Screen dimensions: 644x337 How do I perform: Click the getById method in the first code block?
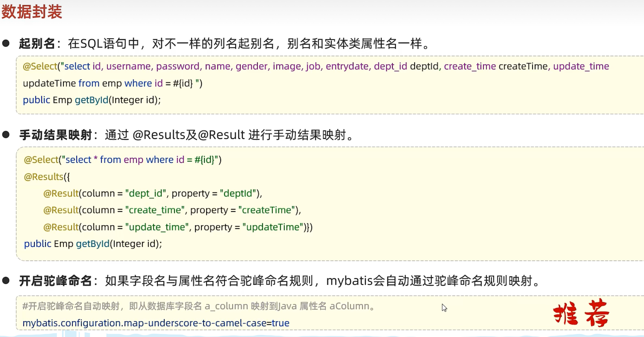pyautogui.click(x=91, y=100)
